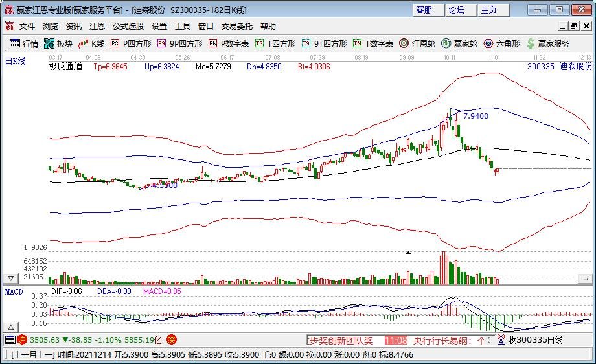Click the 11:08 time badge in the ticker
Viewport: 596px width, 364px height.
pos(396,340)
